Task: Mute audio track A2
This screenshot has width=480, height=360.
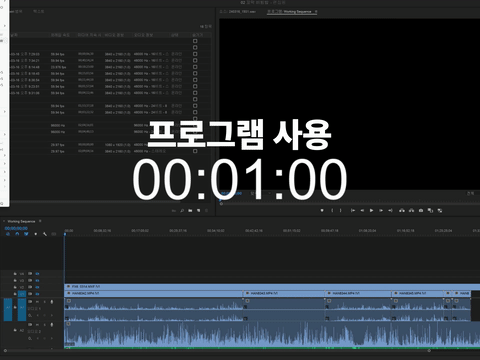Action: tap(37, 324)
